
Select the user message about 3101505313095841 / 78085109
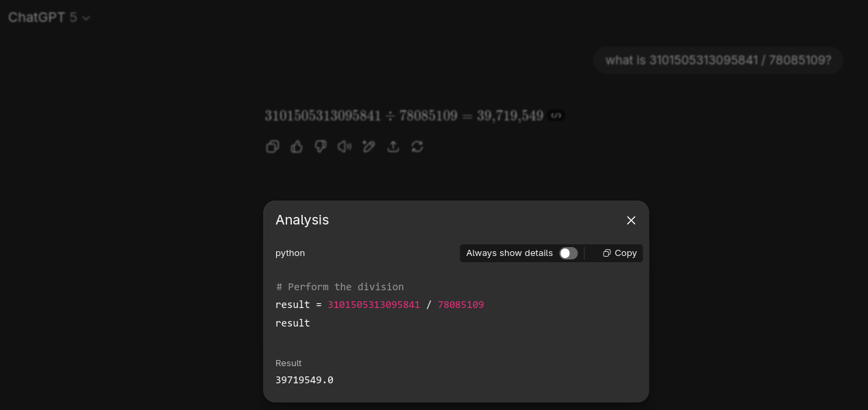pyautogui.click(x=718, y=60)
